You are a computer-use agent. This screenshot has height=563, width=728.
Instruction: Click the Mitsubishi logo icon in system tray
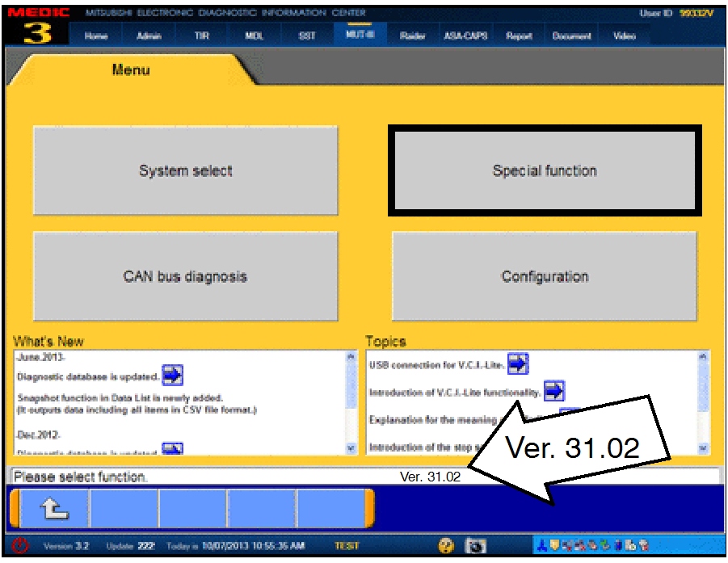pyautogui.click(x=544, y=546)
